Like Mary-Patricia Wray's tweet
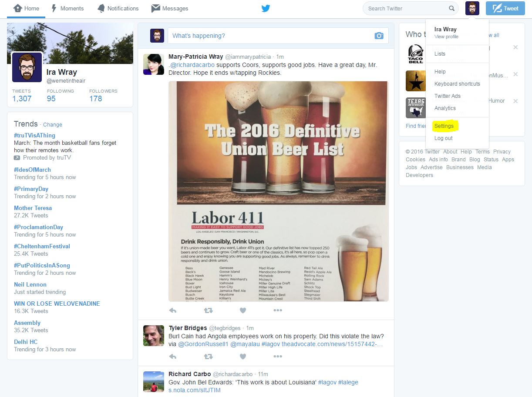The image size is (532, 397). 243,310
